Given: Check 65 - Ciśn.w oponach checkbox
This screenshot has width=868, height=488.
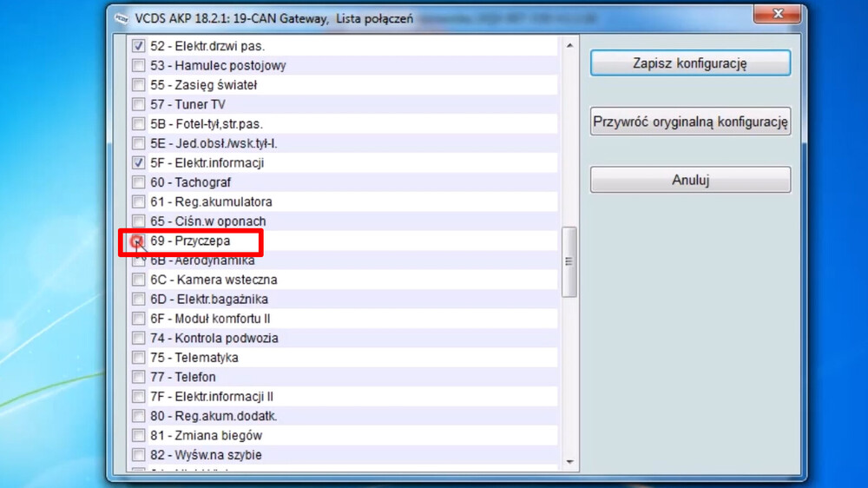Looking at the screenshot, I should click(x=138, y=221).
